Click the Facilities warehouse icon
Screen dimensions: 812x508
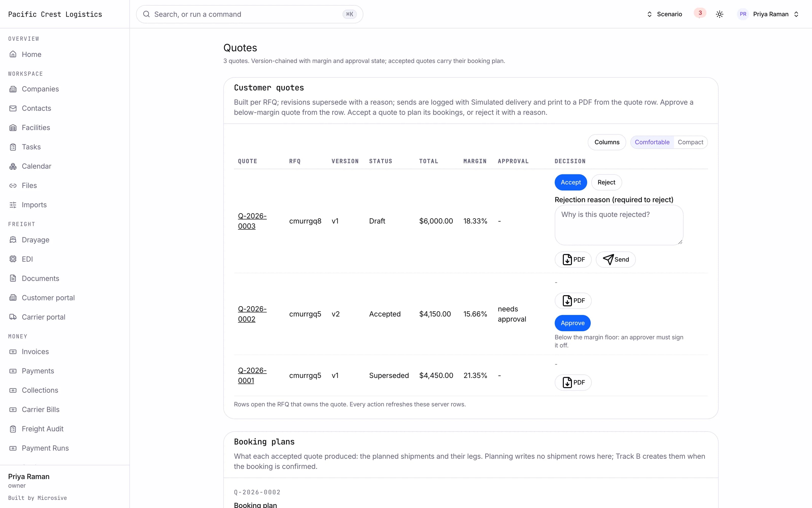coord(13,128)
